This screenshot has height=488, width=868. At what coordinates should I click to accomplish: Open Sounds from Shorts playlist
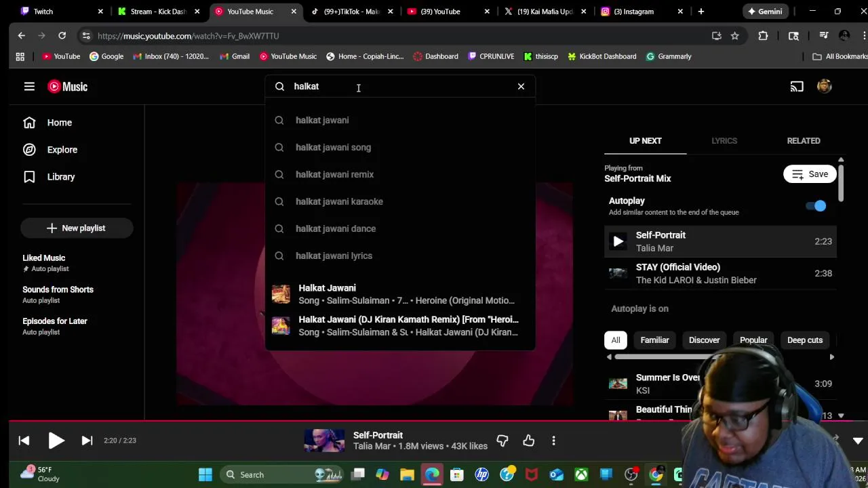tap(77, 294)
